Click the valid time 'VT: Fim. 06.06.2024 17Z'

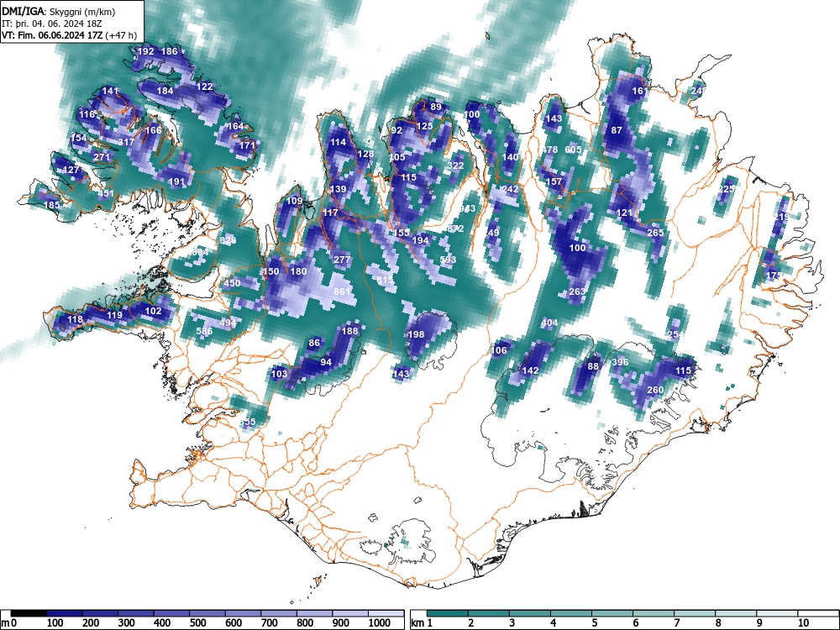click(x=54, y=35)
